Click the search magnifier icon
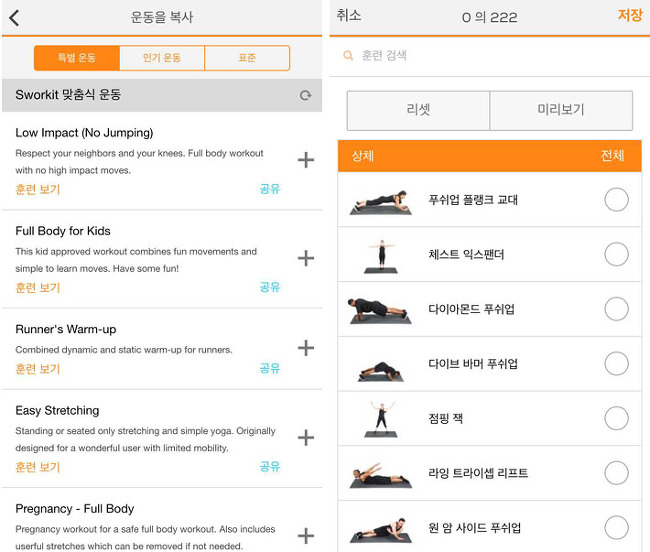The width and height of the screenshot is (650, 552). click(348, 57)
